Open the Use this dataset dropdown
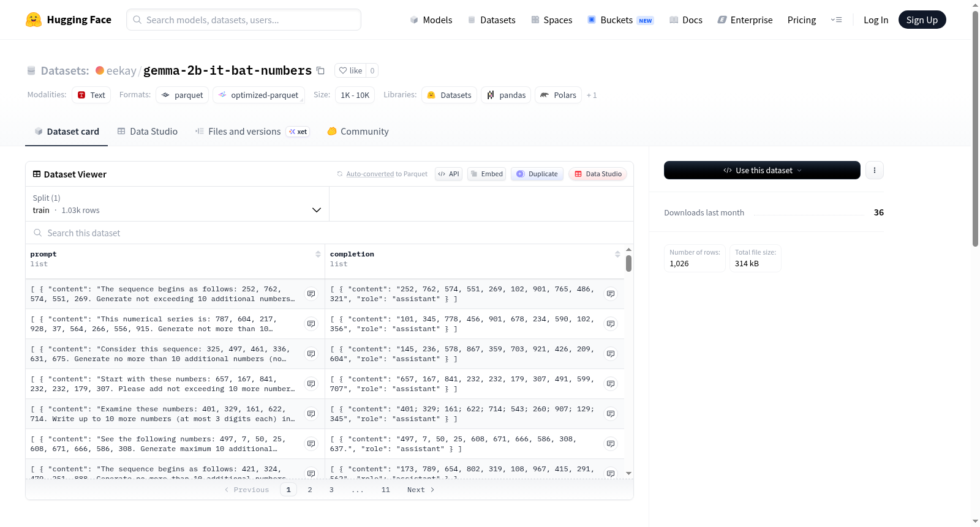This screenshot has height=527, width=980. [762, 170]
